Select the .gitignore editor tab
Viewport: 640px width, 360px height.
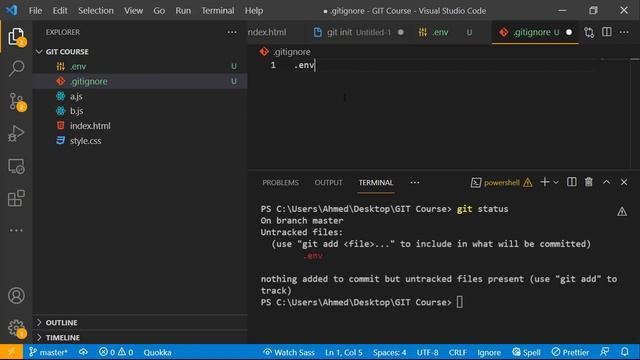(535, 32)
